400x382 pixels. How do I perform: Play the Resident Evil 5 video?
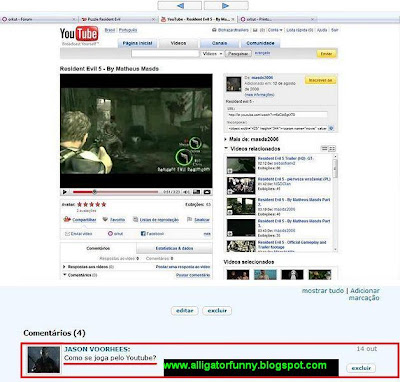(x=65, y=192)
